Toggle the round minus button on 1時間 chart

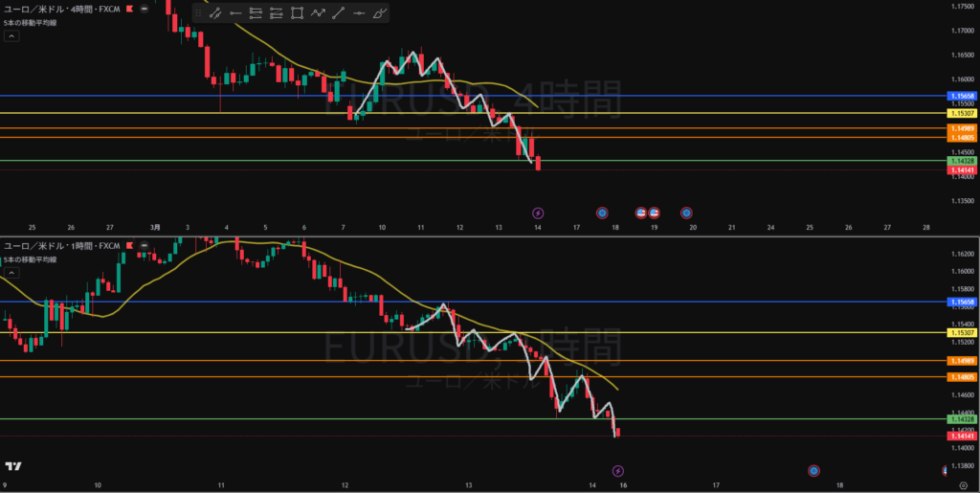(144, 246)
